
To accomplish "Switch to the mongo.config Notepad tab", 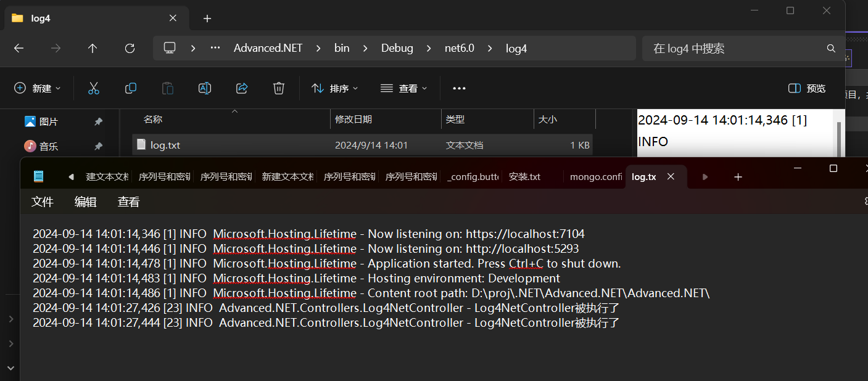I will tap(596, 177).
